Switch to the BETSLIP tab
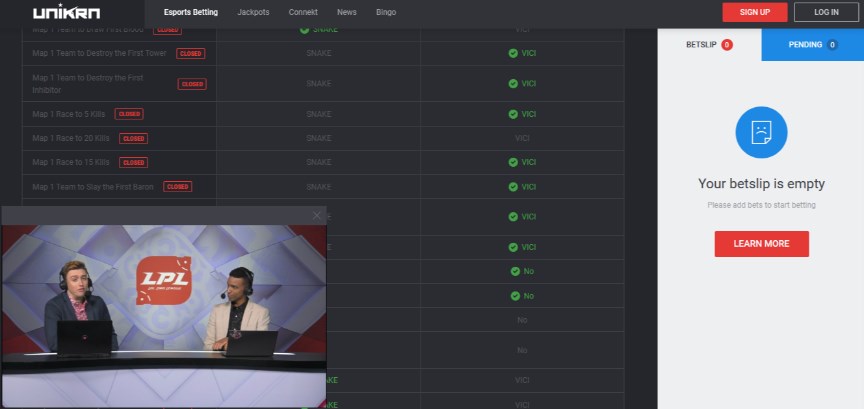This screenshot has width=864, height=409. [709, 45]
